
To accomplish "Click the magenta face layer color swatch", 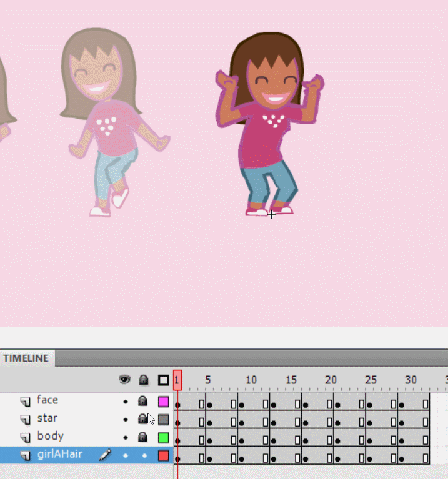I will click(x=164, y=402).
